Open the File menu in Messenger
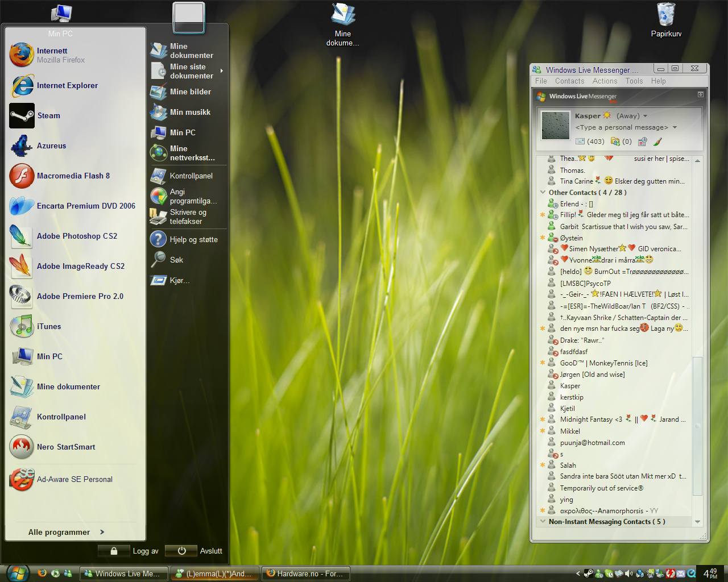Viewport: 728px width, 582px height. click(541, 81)
